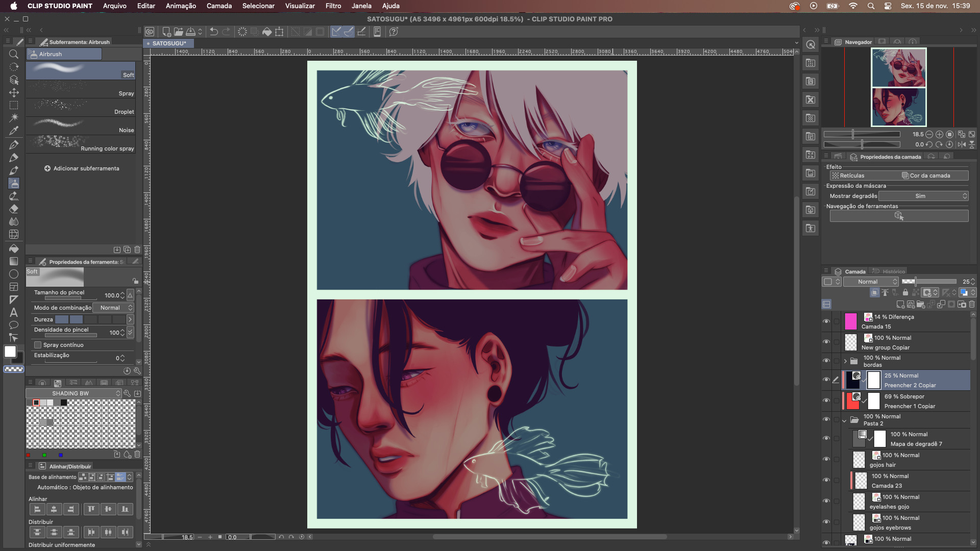Select the Auto select wand tool
The height and width of the screenshot is (551, 980).
click(x=14, y=118)
